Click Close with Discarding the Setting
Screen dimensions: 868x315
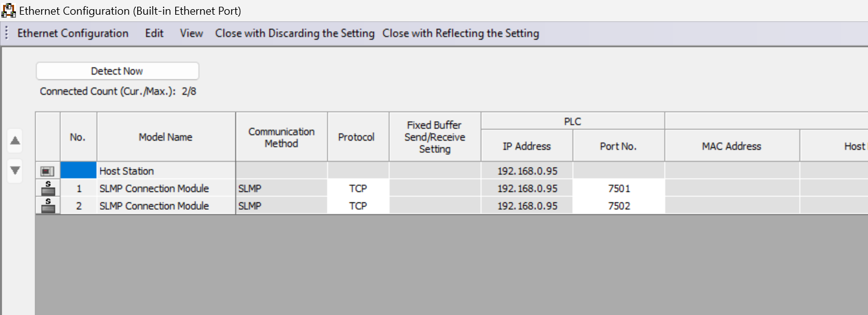(295, 33)
